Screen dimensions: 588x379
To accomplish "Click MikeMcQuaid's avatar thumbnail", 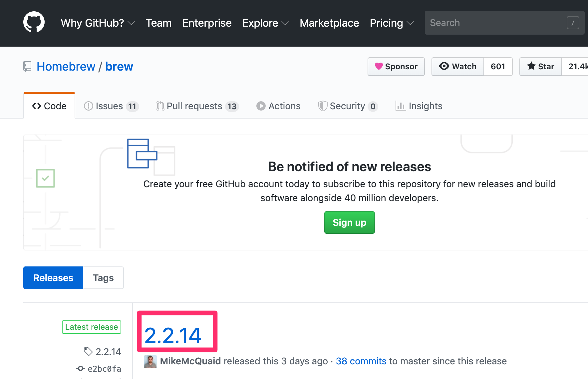I will (150, 361).
